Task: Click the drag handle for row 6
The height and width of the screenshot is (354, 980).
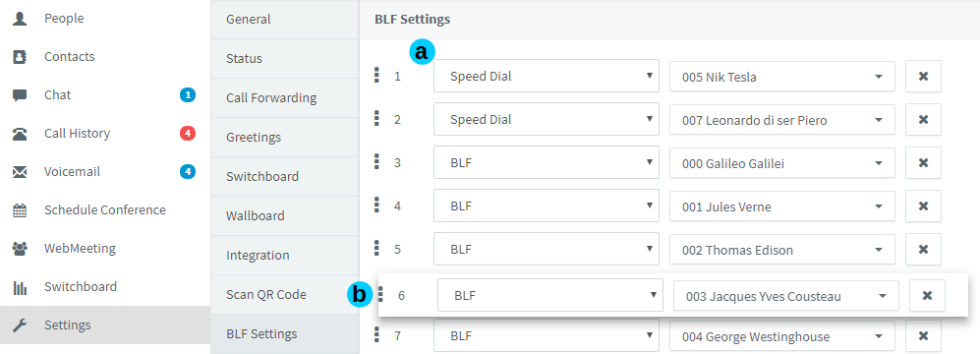Action: pyautogui.click(x=381, y=293)
